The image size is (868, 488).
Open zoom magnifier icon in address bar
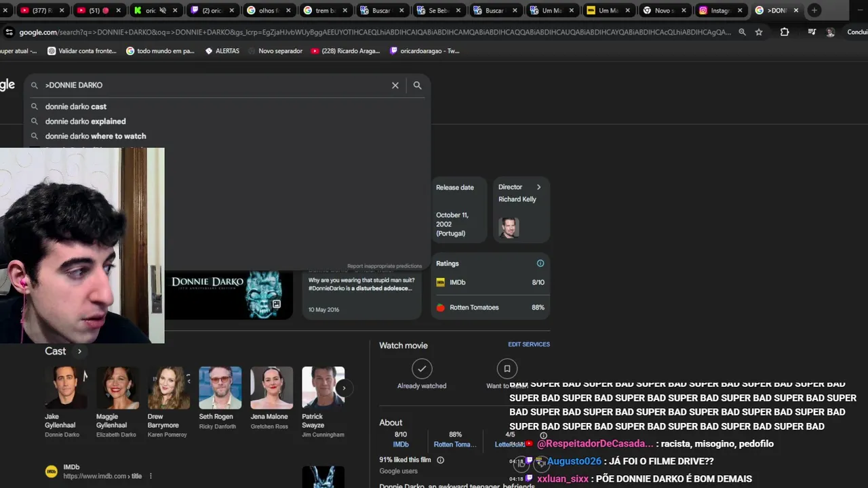(x=743, y=32)
